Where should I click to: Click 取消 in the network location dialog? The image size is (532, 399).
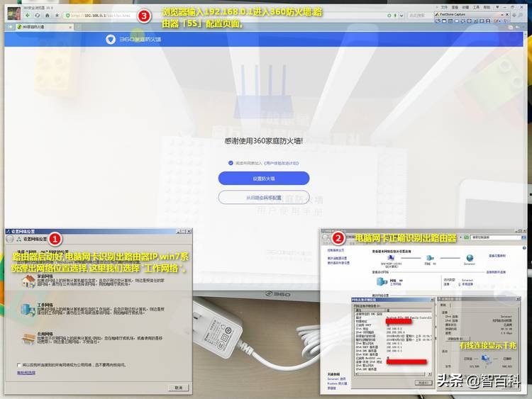coord(179,388)
